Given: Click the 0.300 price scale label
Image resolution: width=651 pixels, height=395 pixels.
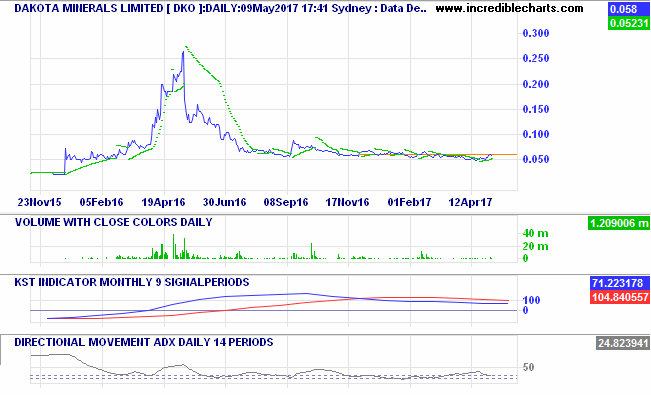Looking at the screenshot, I should pyautogui.click(x=536, y=33).
